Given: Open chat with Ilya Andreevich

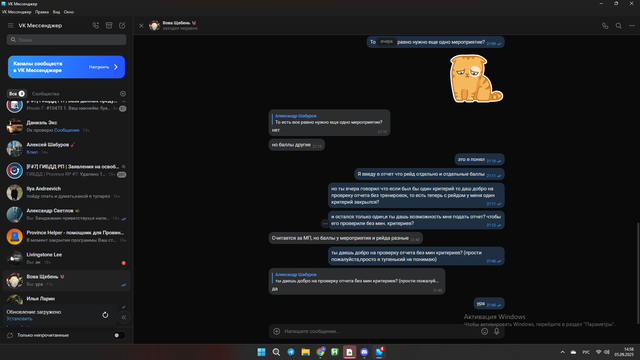Looking at the screenshot, I should 67,192.
